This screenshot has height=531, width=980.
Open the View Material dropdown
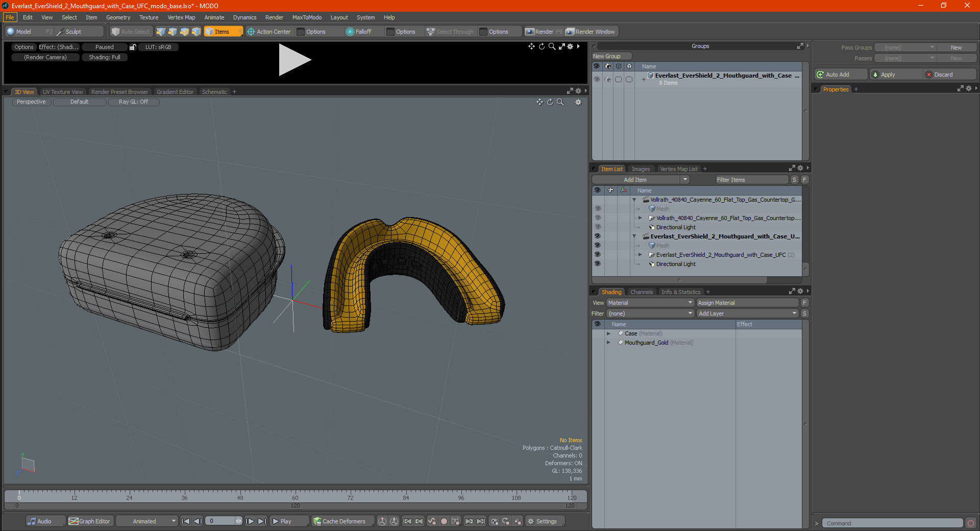pyautogui.click(x=650, y=303)
